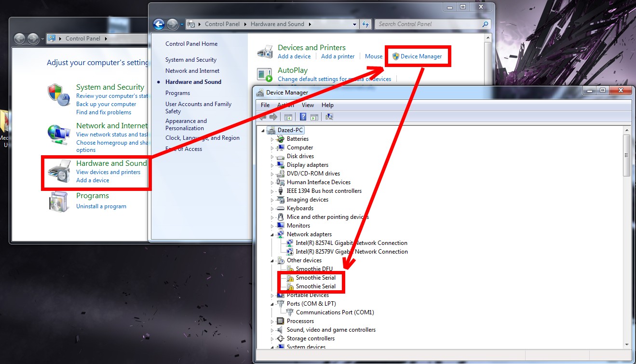Open the Device Manager link
636x364 pixels.
point(421,56)
